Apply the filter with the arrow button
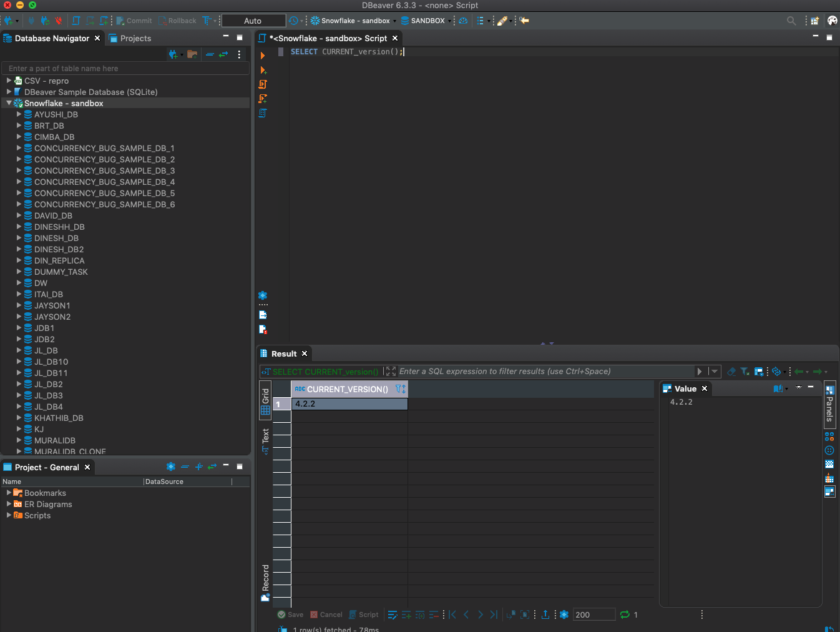The height and width of the screenshot is (632, 840). [x=700, y=372]
